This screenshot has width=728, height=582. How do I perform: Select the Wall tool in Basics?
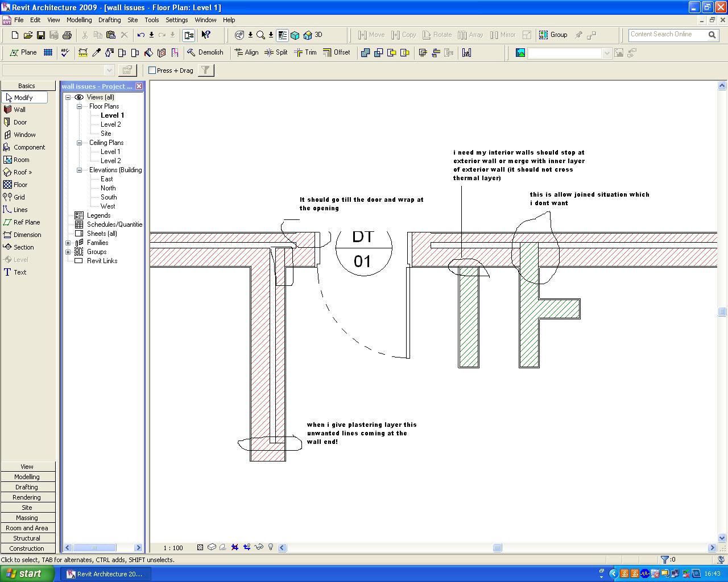click(x=19, y=110)
